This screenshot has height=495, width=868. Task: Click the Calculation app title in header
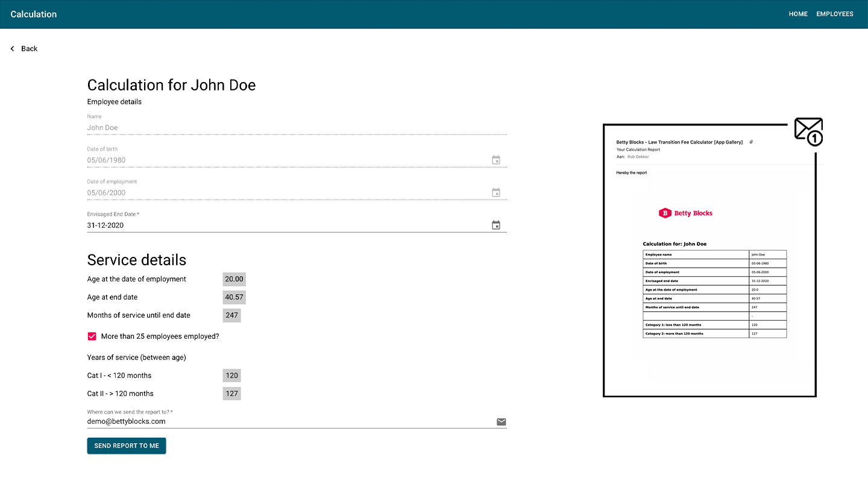coord(34,14)
